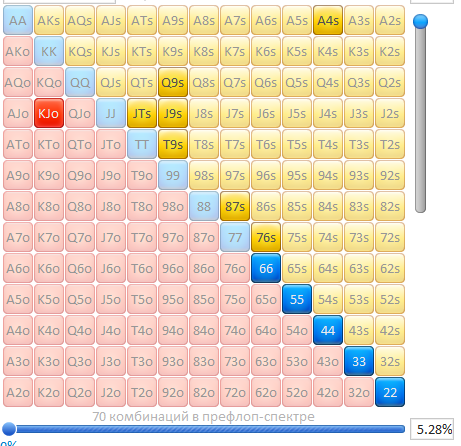Select the AA pocket aces cell

18,20
